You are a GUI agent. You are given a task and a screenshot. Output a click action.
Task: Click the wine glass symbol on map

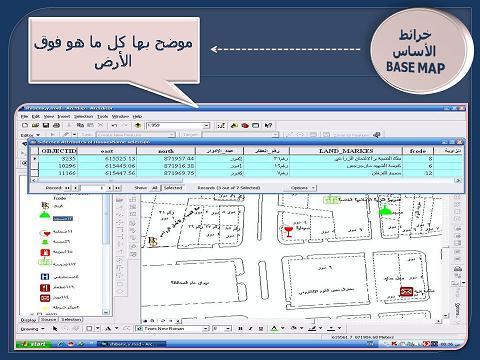coord(288,231)
